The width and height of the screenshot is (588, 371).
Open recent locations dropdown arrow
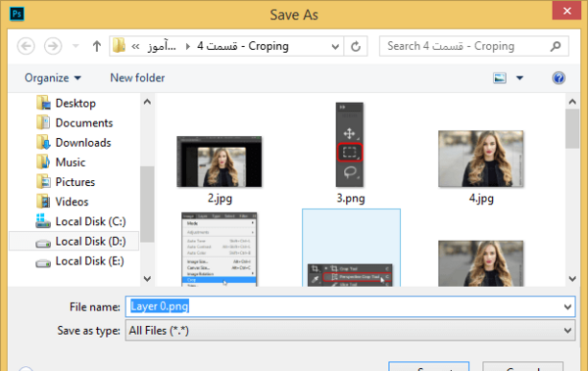75,46
